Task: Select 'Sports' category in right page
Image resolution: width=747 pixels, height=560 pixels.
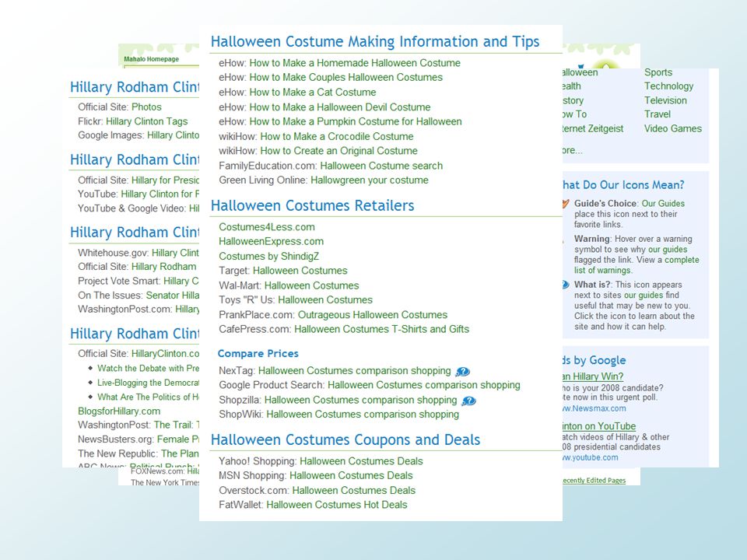Action: click(658, 72)
